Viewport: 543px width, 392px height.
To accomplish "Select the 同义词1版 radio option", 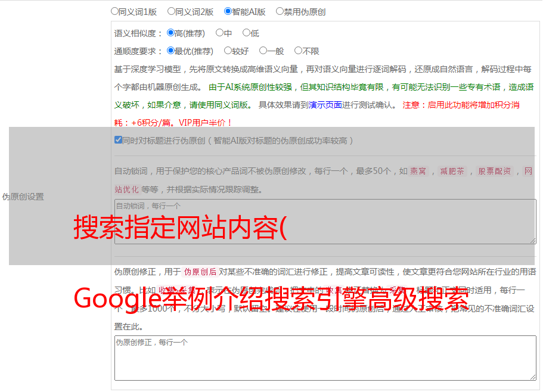I will pos(114,11).
